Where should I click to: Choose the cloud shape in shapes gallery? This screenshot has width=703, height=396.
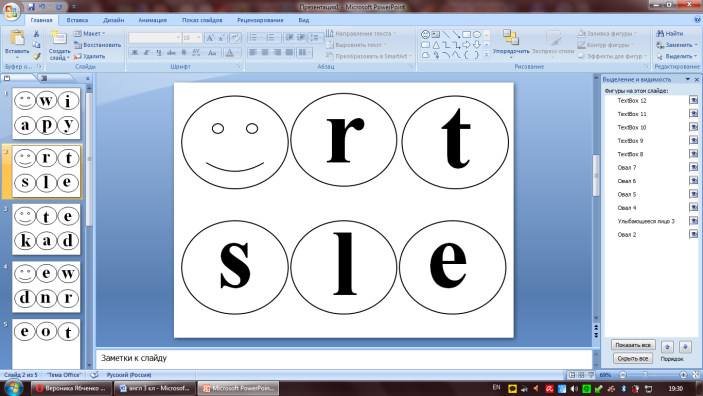[425, 55]
